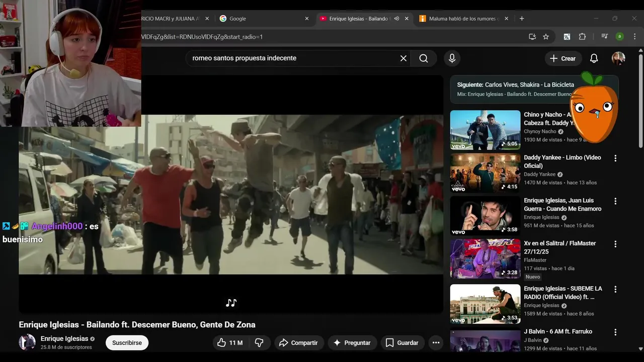Close the Maluma habló tab

point(506,19)
